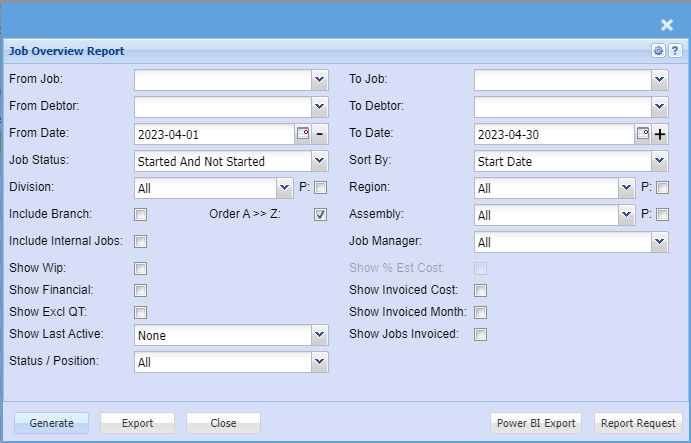Uncheck the Order A >> Z checkbox
The image size is (691, 443).
coord(320,214)
